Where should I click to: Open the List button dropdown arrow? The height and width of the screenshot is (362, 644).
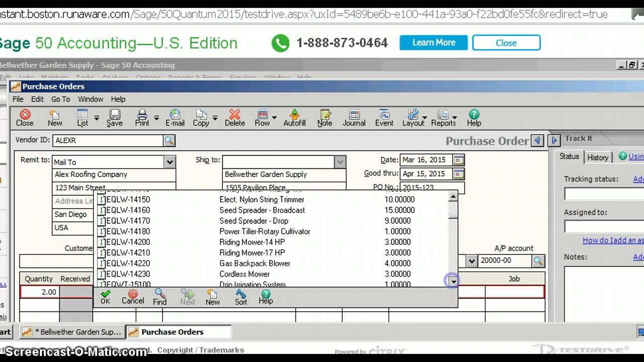click(x=97, y=118)
